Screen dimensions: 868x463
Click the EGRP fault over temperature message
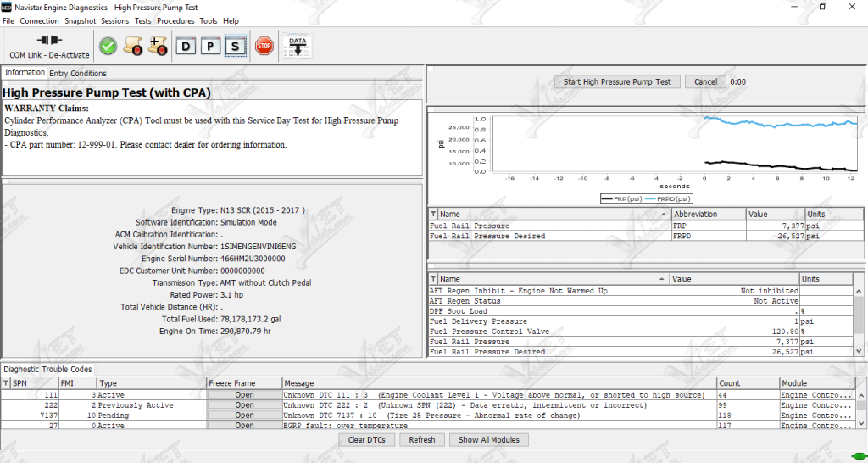[x=346, y=426]
